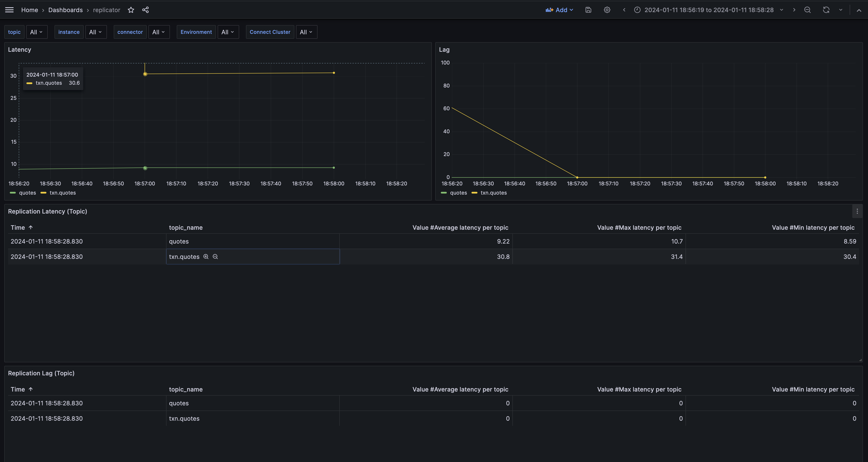Open the Connect Cluster variable dropdown
The width and height of the screenshot is (868, 462).
[306, 32]
